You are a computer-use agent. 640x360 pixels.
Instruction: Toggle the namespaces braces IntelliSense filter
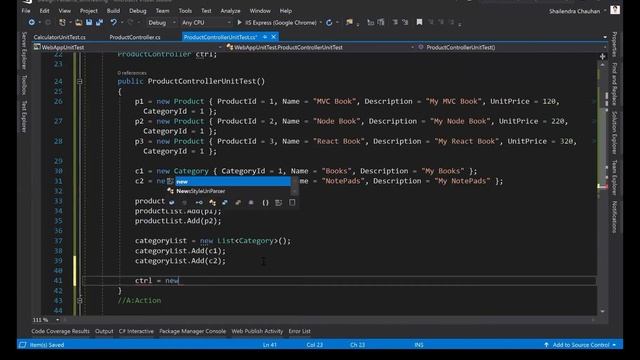coord(265,202)
